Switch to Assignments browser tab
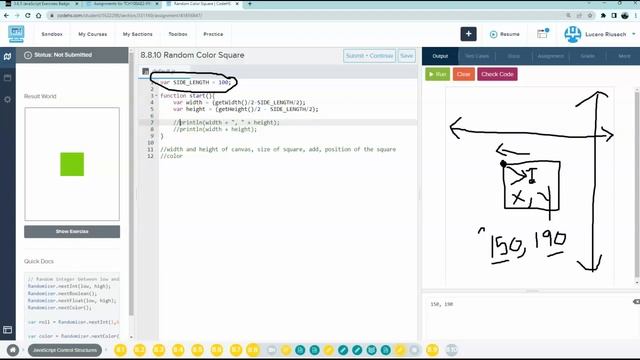Image resolution: width=640 pixels, height=360 pixels. click(x=122, y=4)
